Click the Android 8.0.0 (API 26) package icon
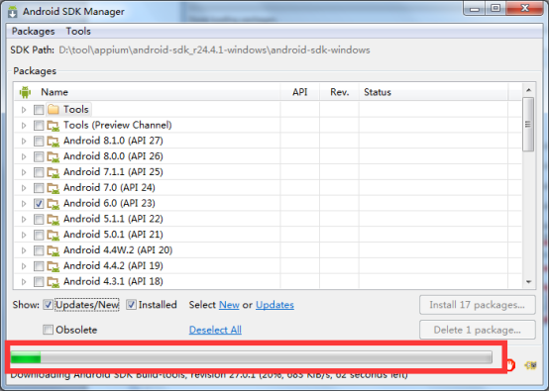This screenshot has width=549, height=392. point(54,156)
